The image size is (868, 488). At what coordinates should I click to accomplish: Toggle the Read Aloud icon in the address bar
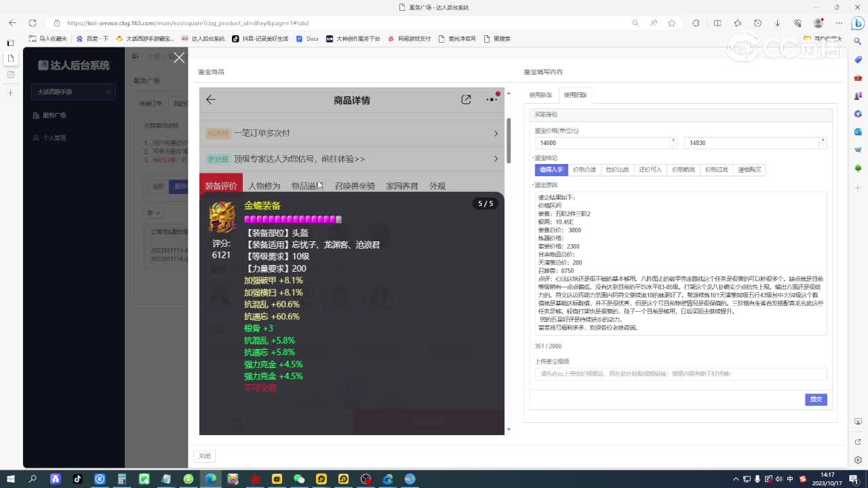pyautogui.click(x=654, y=23)
